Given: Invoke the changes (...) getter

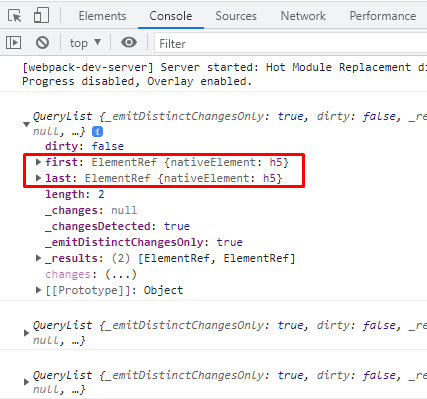Looking at the screenshot, I should pos(121,274).
